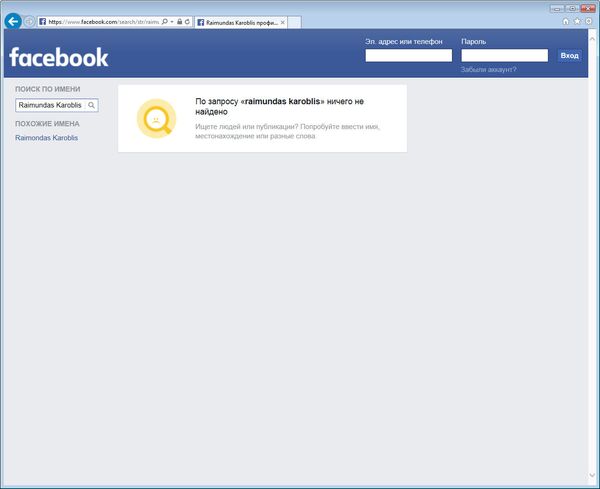Viewport: 600px width, 489px height.
Task: Click the browser home icon
Action: coord(566,21)
